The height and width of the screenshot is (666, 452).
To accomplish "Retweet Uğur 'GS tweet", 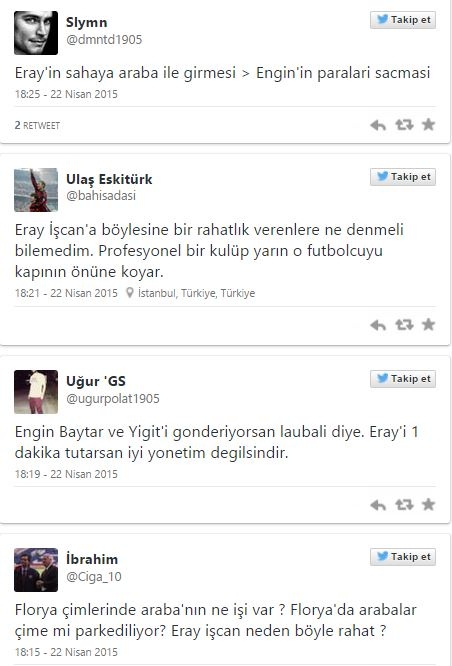I will pyautogui.click(x=404, y=505).
